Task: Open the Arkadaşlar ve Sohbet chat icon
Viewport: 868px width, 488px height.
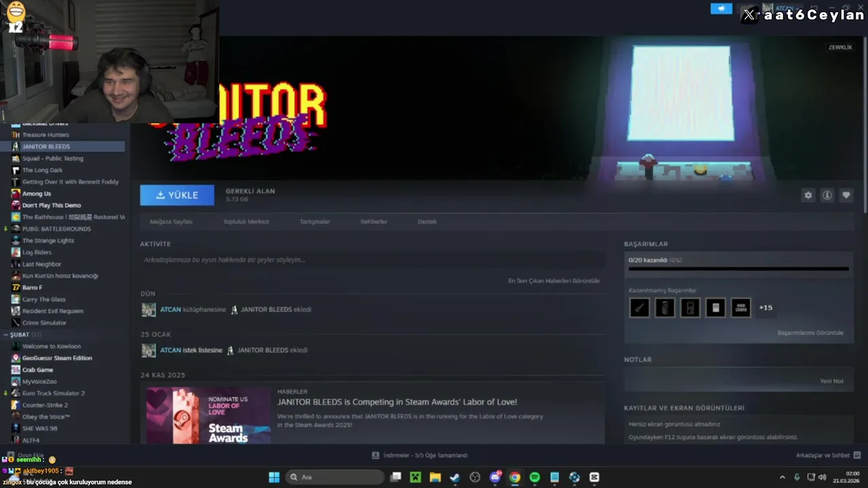Action: (856, 455)
